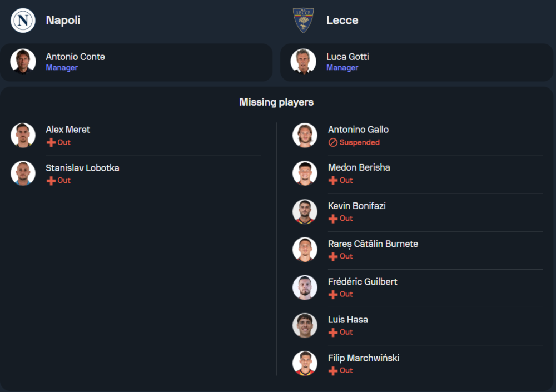The image size is (556, 392).
Task: Click Alex Meret's player photo
Action: [x=23, y=135]
